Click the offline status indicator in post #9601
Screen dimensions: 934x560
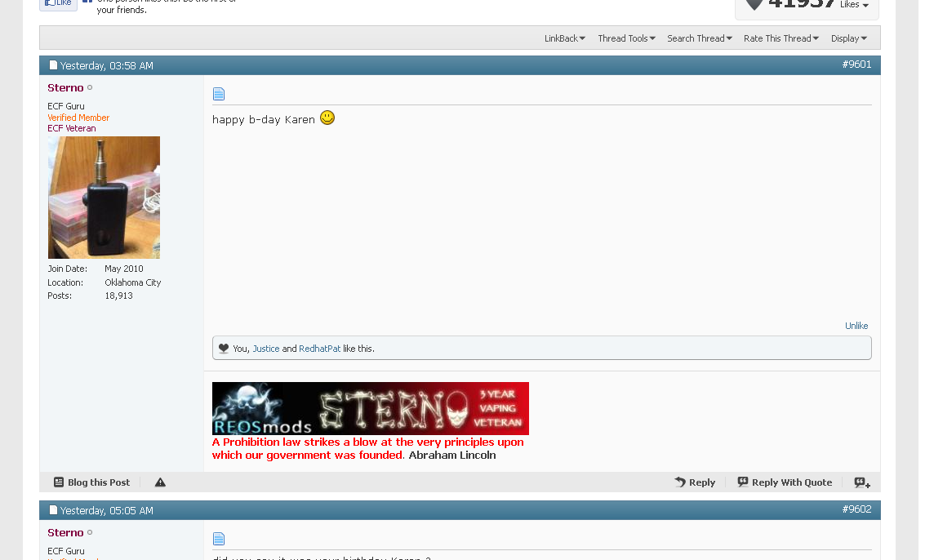(90, 87)
